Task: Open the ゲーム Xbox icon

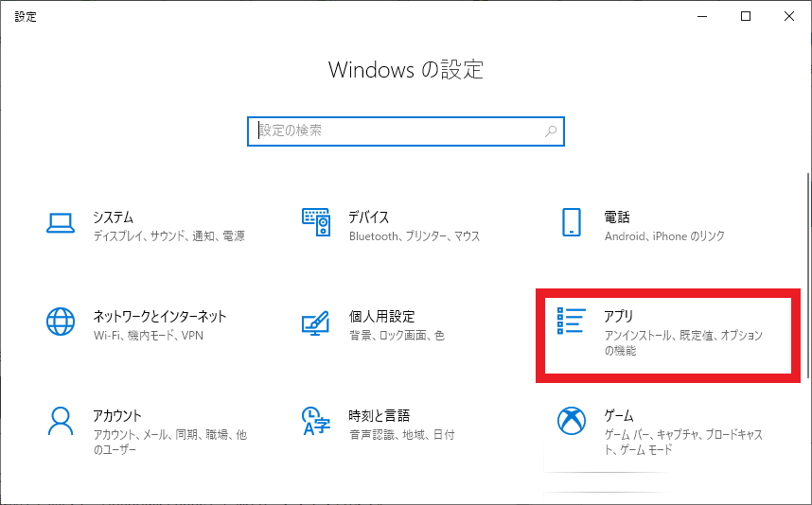Action: [572, 421]
